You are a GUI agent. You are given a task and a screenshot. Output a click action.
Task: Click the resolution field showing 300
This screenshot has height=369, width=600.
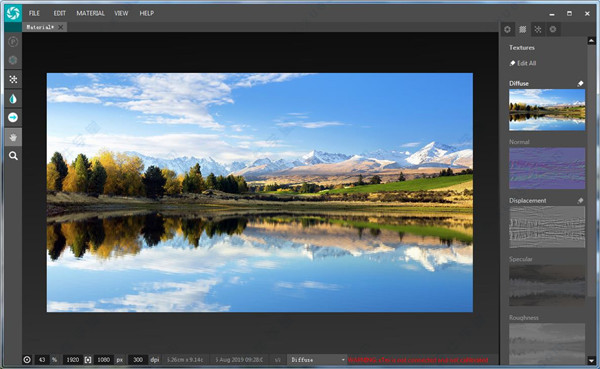[138, 360]
